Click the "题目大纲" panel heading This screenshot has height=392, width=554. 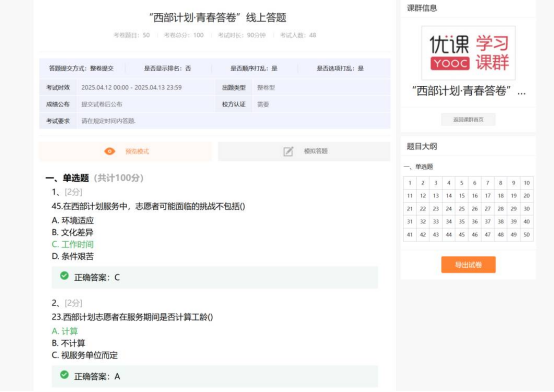pos(422,146)
